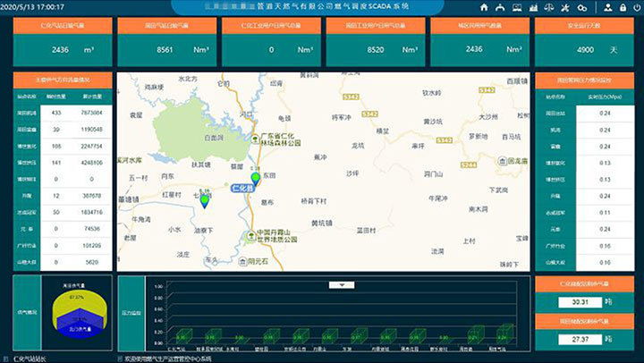Open the balance scales icon in header
The width and height of the screenshot is (644, 363).
tap(549, 7)
